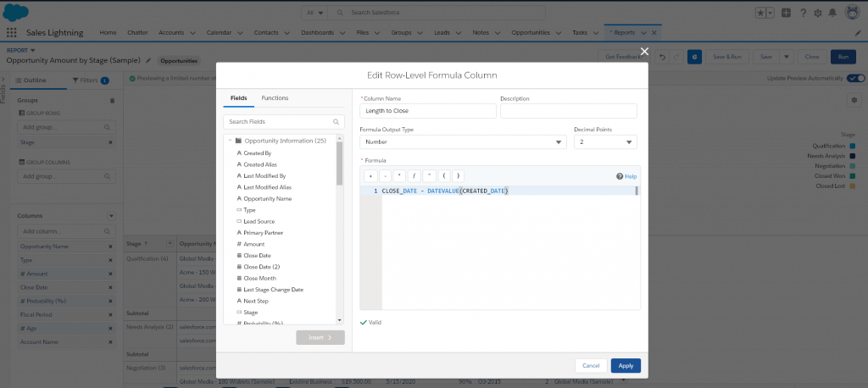Open the App Launcher grid icon

[x=11, y=33]
